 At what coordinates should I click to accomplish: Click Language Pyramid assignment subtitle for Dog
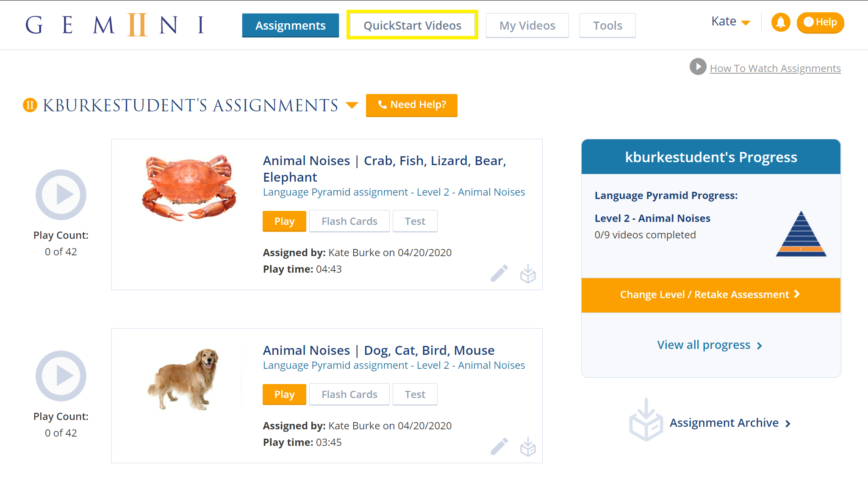tap(394, 365)
